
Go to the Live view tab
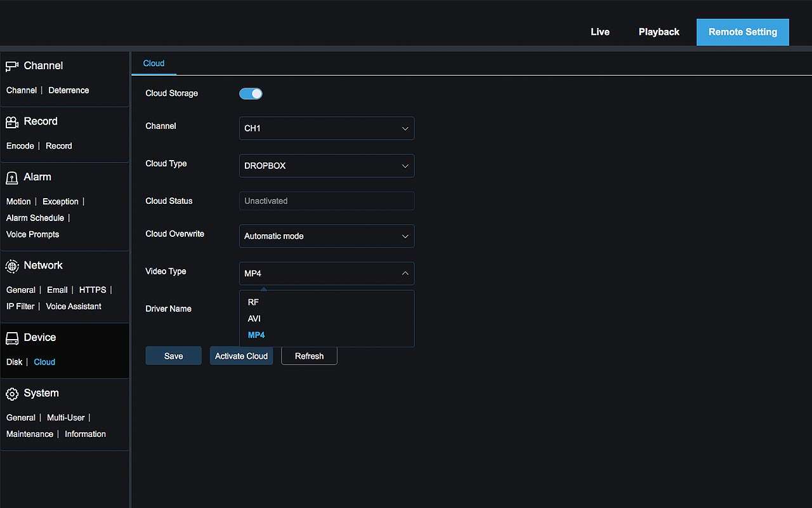599,32
